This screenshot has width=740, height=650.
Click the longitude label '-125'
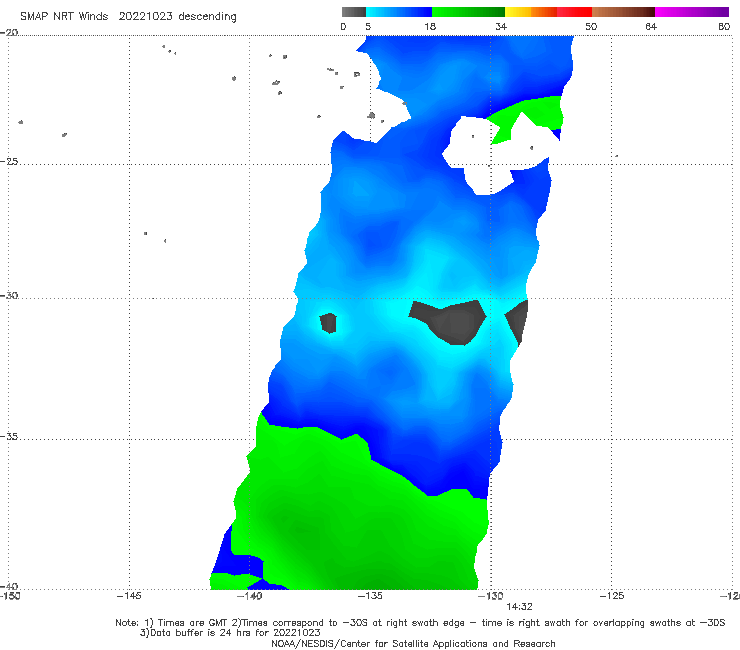click(612, 596)
